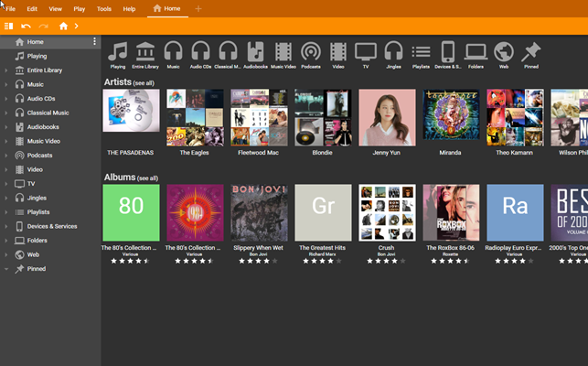Click the Audiobooks icon in the top grid
The image size is (588, 366).
255,52
